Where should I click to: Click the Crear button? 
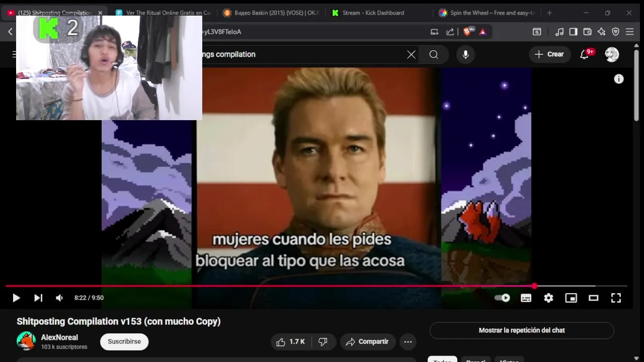[x=549, y=54]
